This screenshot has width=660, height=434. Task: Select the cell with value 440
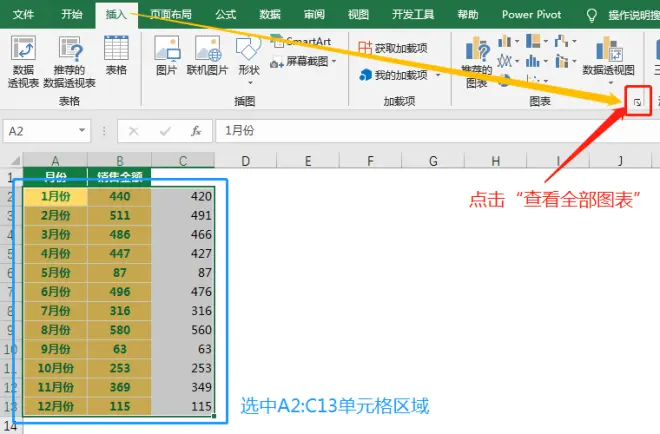click(120, 196)
